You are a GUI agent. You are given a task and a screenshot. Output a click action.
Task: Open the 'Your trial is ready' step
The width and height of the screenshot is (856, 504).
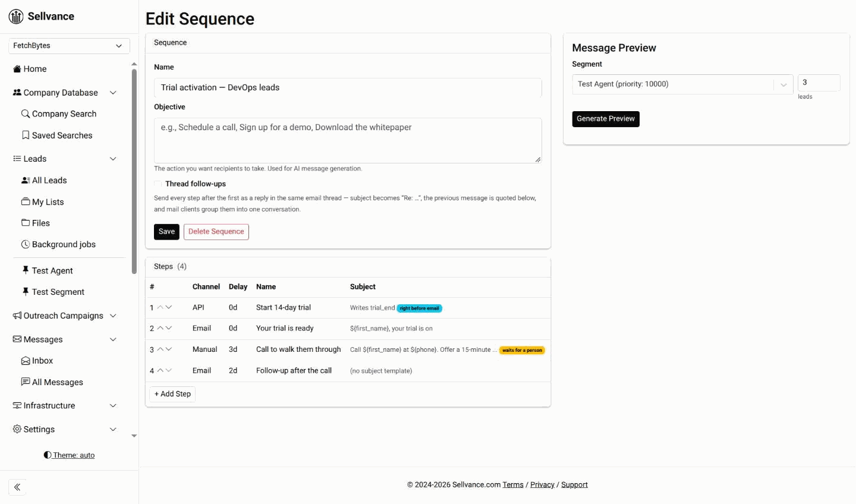point(285,328)
